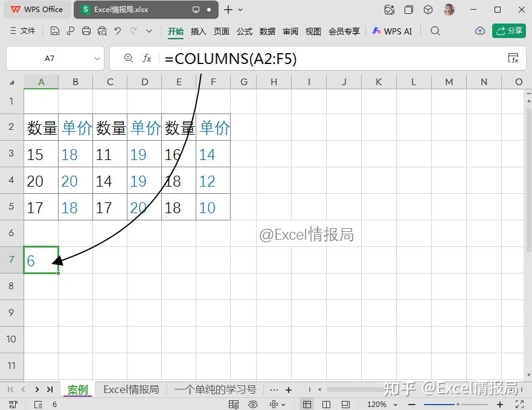Screen dimensions: 532x410
Task: Switch to the 数据 ribbon tab
Action: (268, 31)
